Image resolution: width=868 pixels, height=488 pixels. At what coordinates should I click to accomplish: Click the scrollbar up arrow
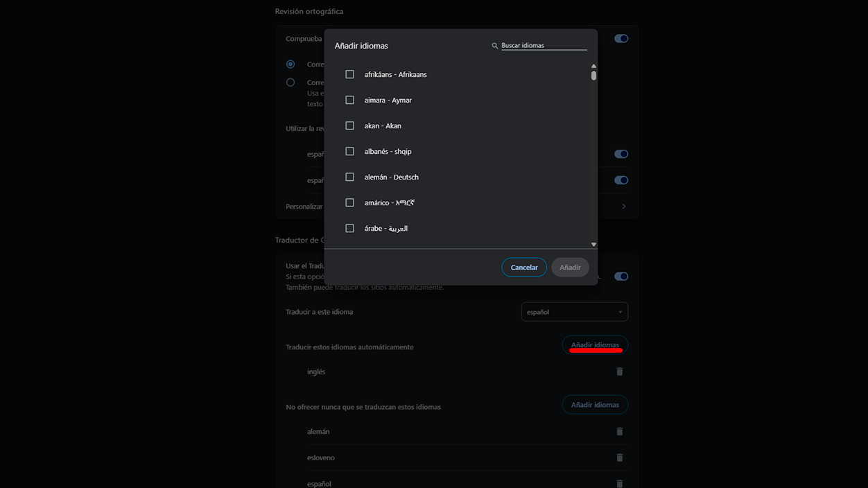pyautogui.click(x=593, y=64)
